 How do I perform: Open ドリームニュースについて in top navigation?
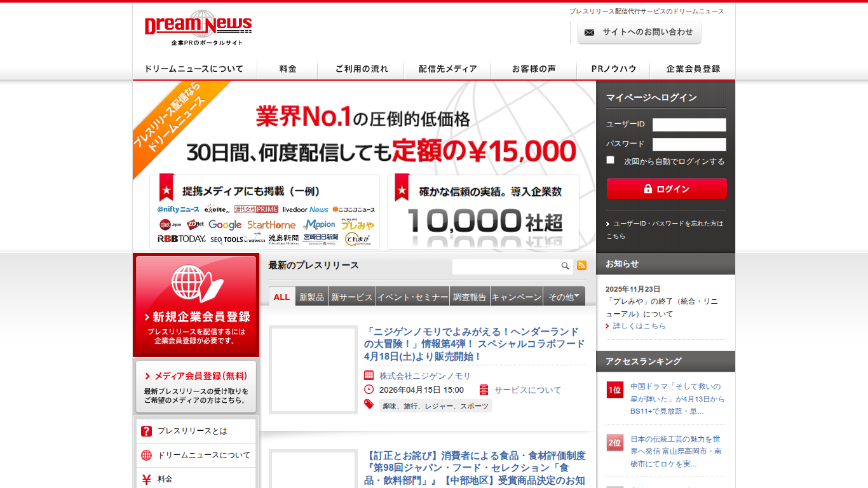click(194, 69)
